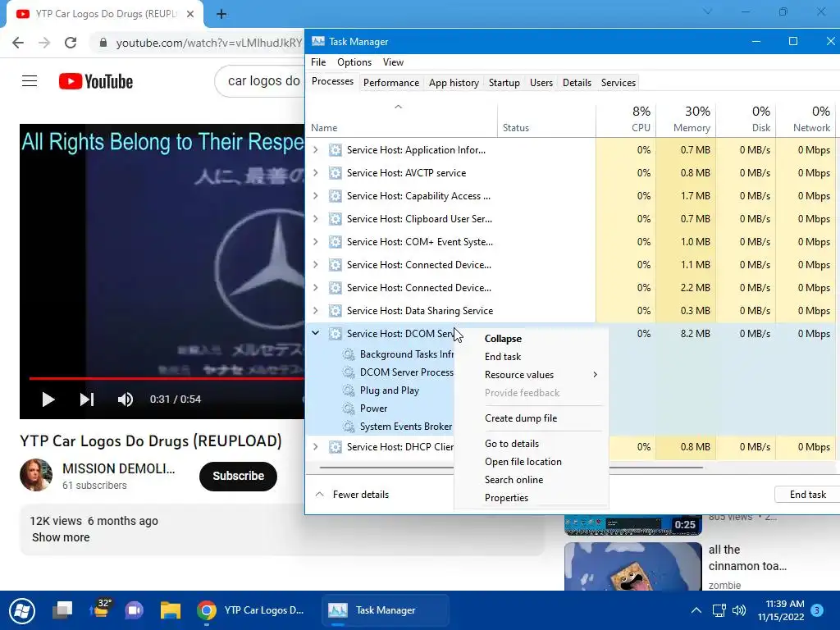Click the YouTube logo home link
This screenshot has height=630, width=840.
[x=96, y=81]
